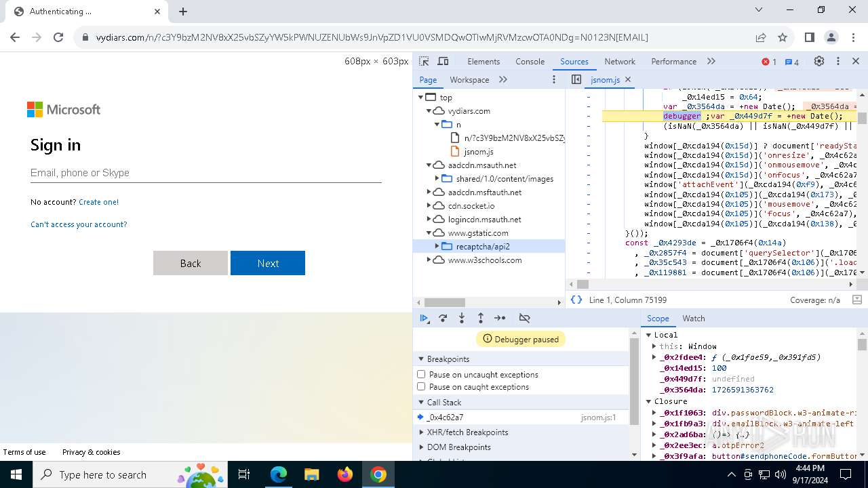This screenshot has width=868, height=488.
Task: Show more DevTools tabs chevron
Action: coord(711,61)
